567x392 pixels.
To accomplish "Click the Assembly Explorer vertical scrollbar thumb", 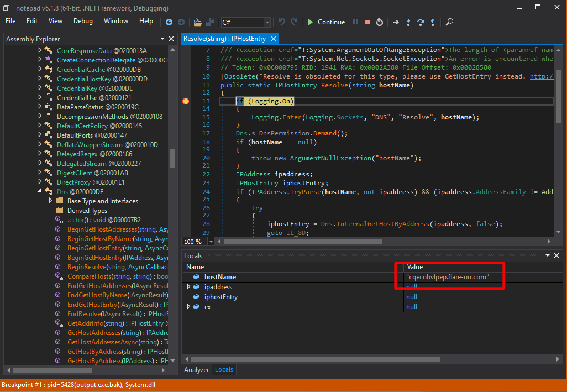I will click(172, 158).
